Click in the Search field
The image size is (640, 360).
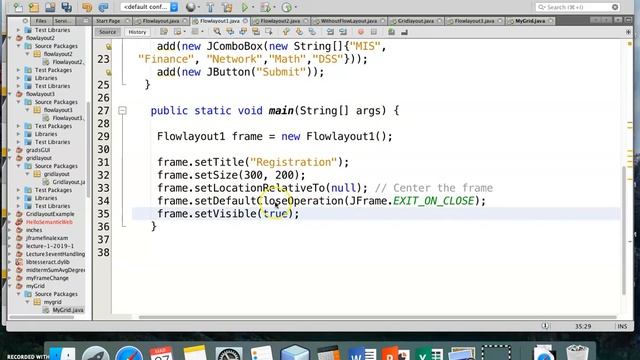(578, 7)
